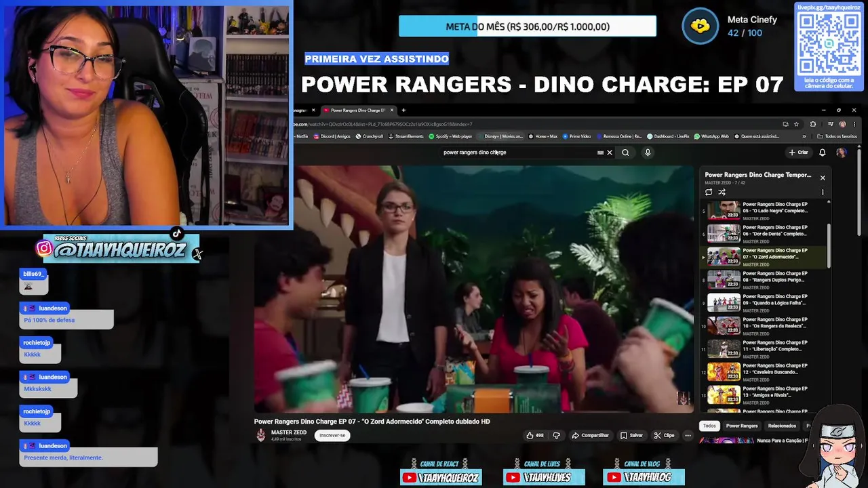Open the Todos os favoritos folder
Image resolution: width=868 pixels, height=488 pixels.
(x=837, y=136)
